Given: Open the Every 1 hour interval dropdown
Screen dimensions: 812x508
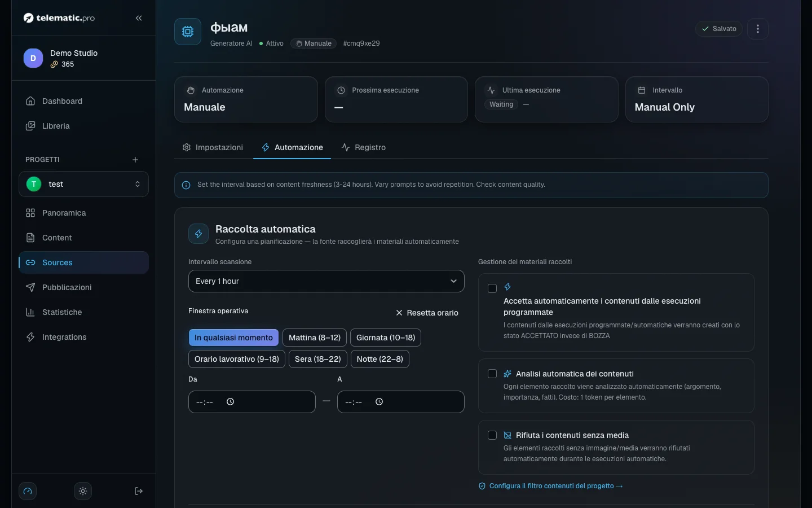Looking at the screenshot, I should (x=326, y=281).
